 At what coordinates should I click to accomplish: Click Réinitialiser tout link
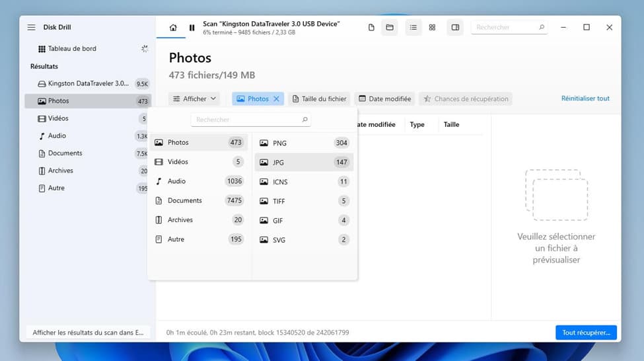585,99
